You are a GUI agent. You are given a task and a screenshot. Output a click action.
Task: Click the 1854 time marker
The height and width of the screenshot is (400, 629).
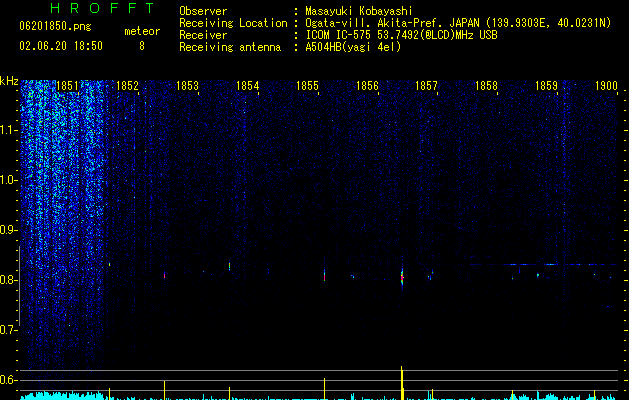(x=248, y=86)
